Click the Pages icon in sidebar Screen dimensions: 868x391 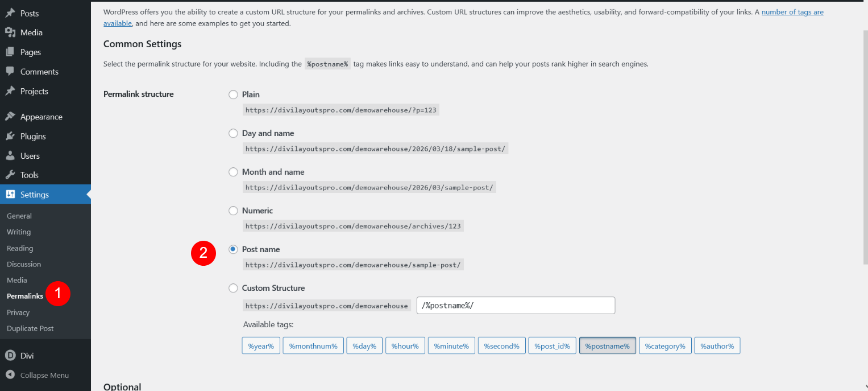(x=10, y=52)
